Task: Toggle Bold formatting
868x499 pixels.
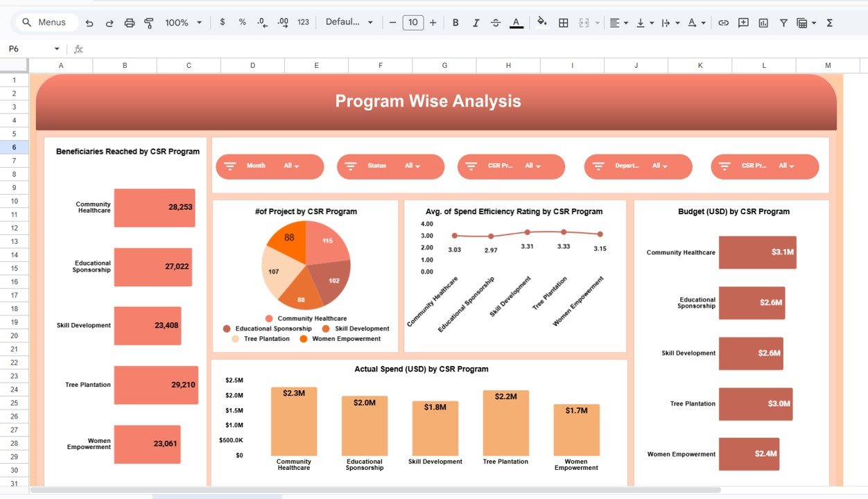Action: (455, 23)
